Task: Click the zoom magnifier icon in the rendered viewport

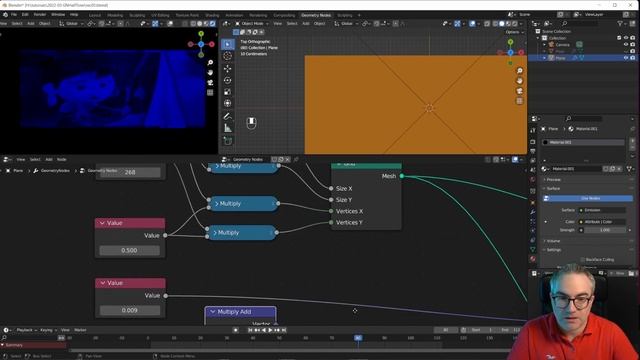Action: coord(210,62)
